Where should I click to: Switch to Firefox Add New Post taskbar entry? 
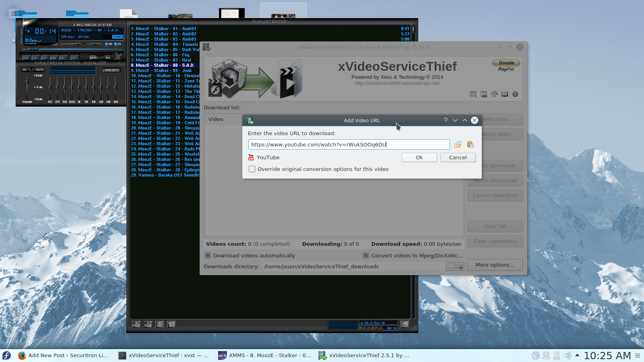click(x=64, y=355)
